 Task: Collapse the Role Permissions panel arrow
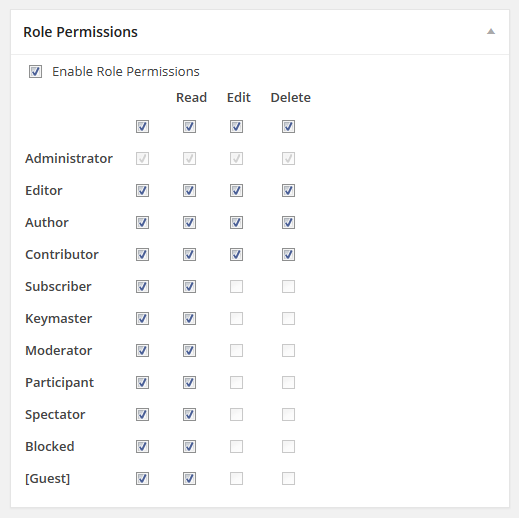[x=491, y=32]
